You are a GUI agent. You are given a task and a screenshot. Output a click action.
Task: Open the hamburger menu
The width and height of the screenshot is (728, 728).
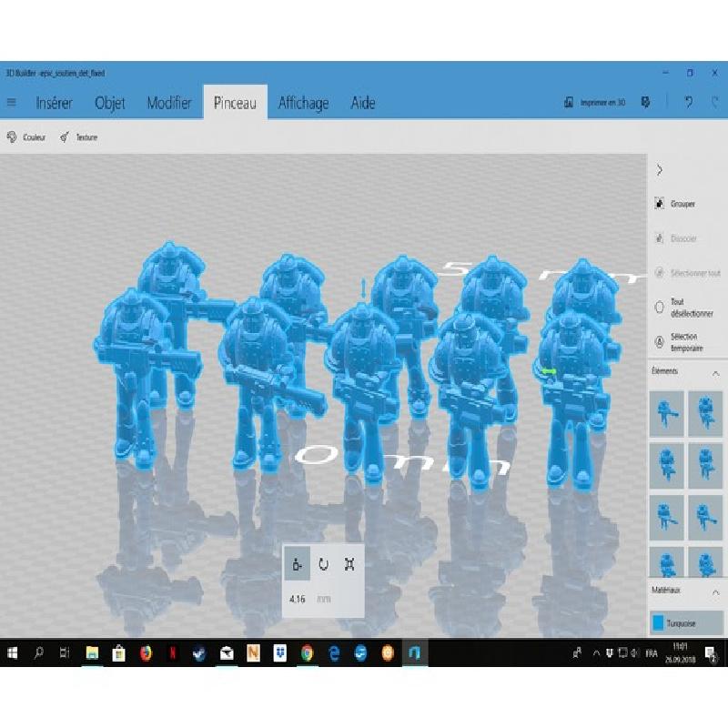[x=12, y=102]
